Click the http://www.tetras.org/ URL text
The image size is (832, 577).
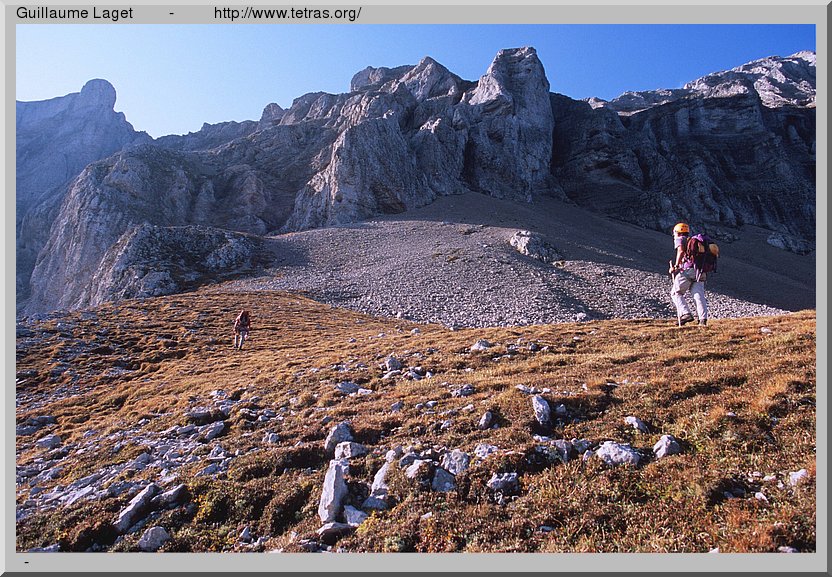tap(288, 13)
